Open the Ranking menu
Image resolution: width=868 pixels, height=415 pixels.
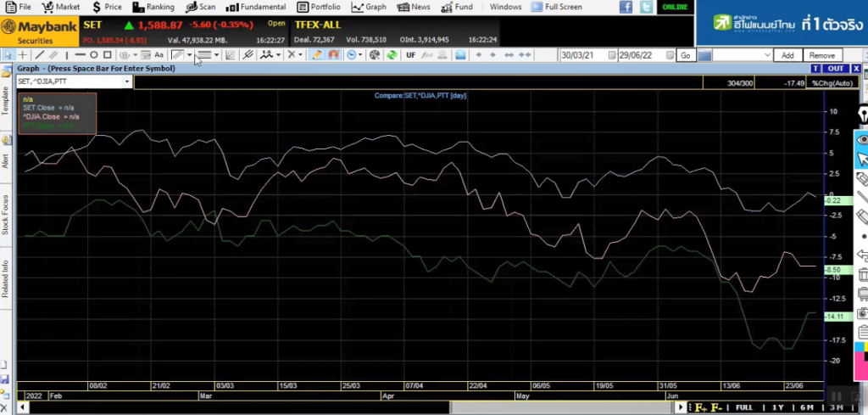pos(154,7)
